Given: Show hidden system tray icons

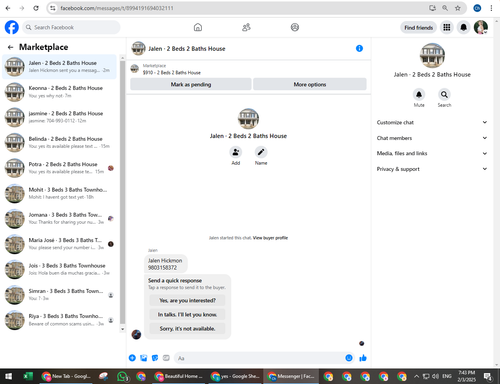Looking at the screenshot, I should pos(416,376).
